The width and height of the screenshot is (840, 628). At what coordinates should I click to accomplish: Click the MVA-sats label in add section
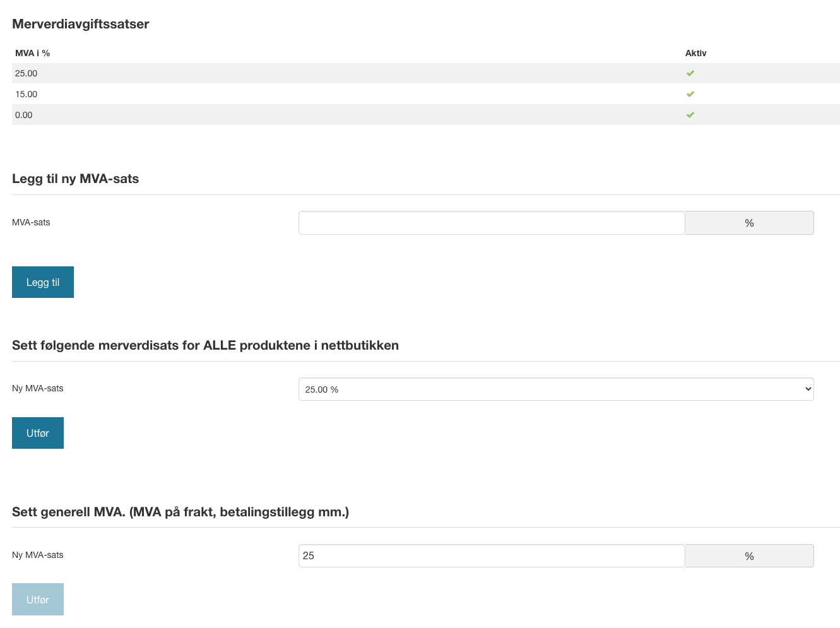(x=31, y=222)
